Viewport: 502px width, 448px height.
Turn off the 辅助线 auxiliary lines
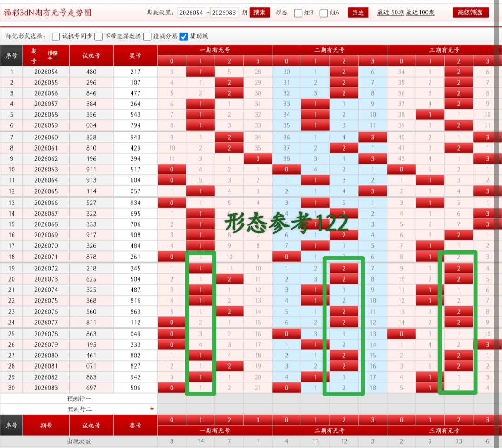[184, 36]
